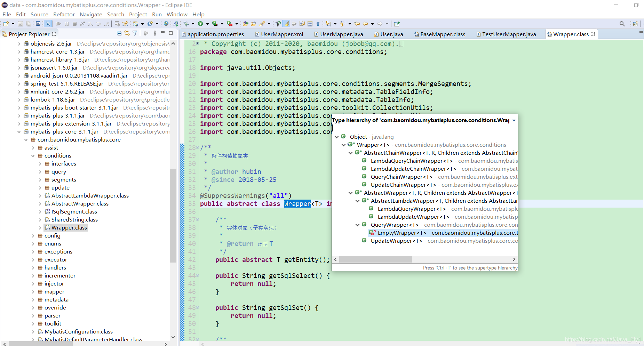
Task: Toggle Mark Occurrences highlighter icon
Action: point(286,24)
